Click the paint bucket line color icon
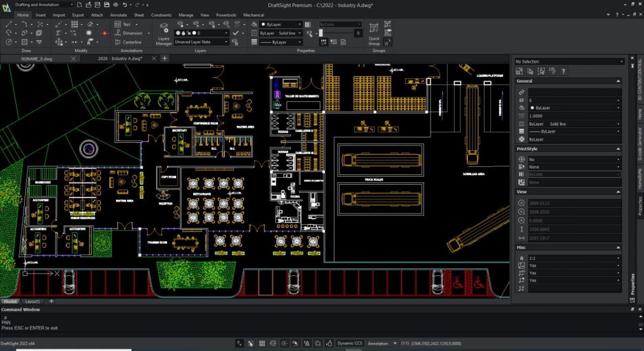This screenshot has width=644, height=351. click(255, 24)
